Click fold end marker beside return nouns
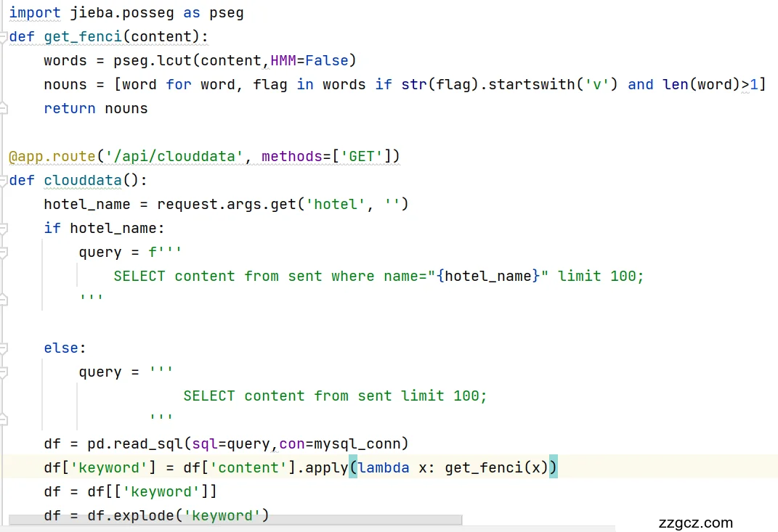The height and width of the screenshot is (532, 778). tap(4, 108)
